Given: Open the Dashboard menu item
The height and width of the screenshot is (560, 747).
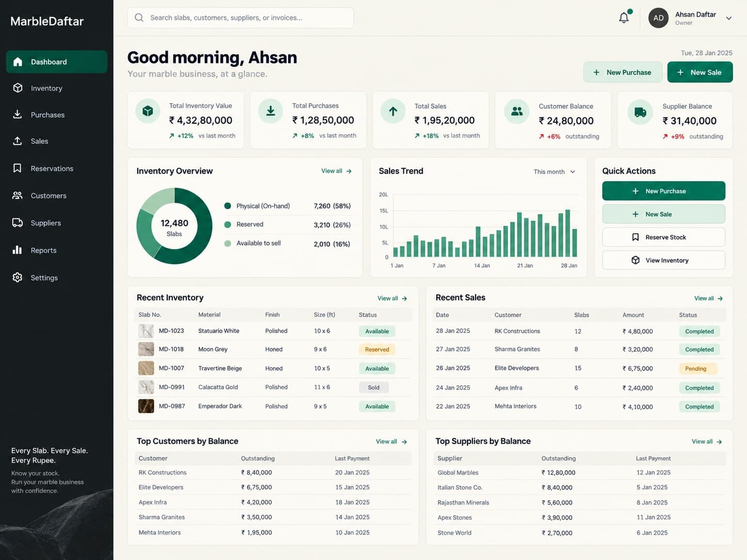Looking at the screenshot, I should point(57,62).
